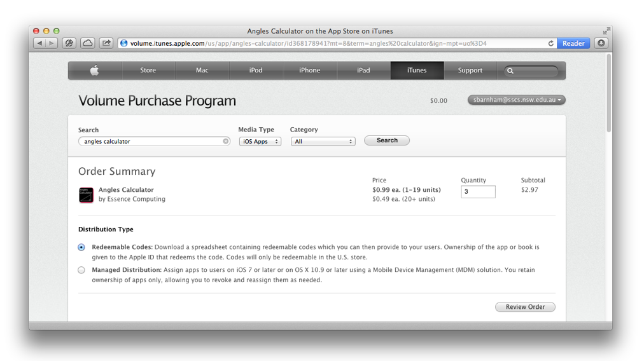Go forward with the Safari forward arrow
644x361 pixels.
pos(52,43)
